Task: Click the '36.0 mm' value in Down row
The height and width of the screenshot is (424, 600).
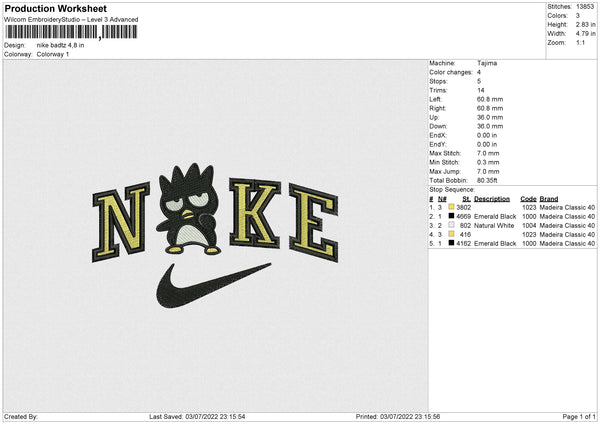Action: point(490,126)
